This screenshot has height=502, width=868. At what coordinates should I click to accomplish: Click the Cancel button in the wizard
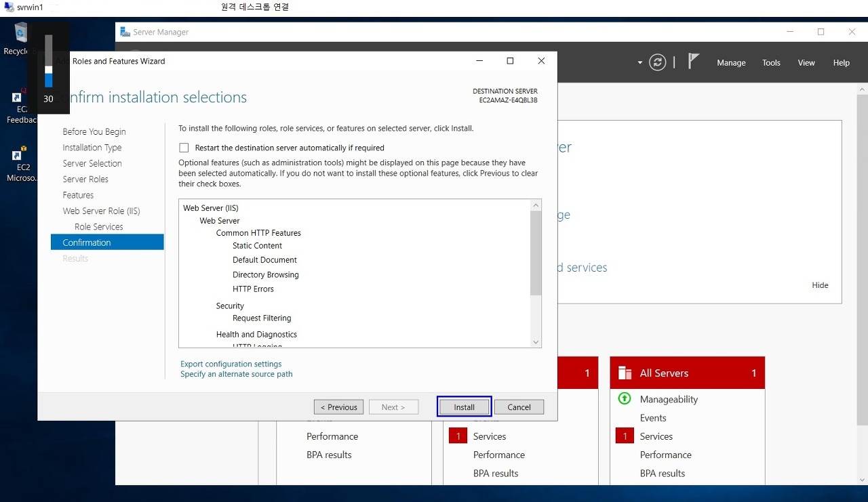coord(519,407)
